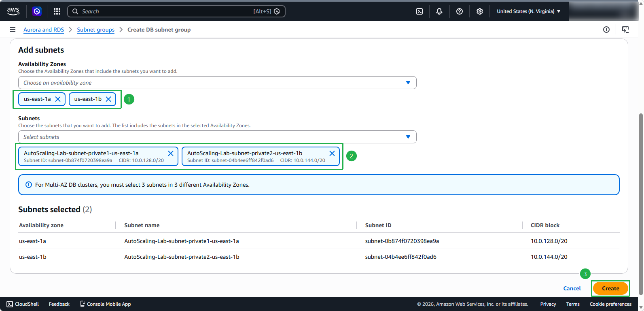Open the AWS home logo

(x=13, y=11)
